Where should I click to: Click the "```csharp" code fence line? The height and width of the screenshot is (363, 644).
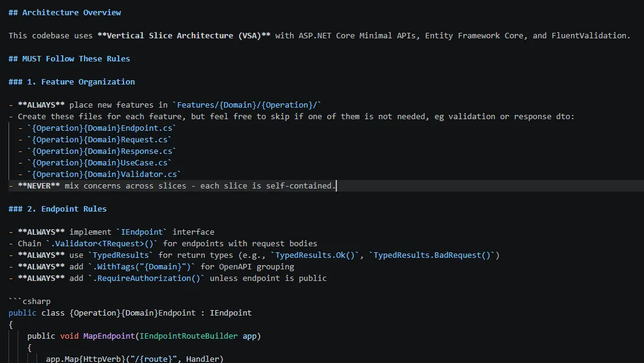(x=30, y=301)
